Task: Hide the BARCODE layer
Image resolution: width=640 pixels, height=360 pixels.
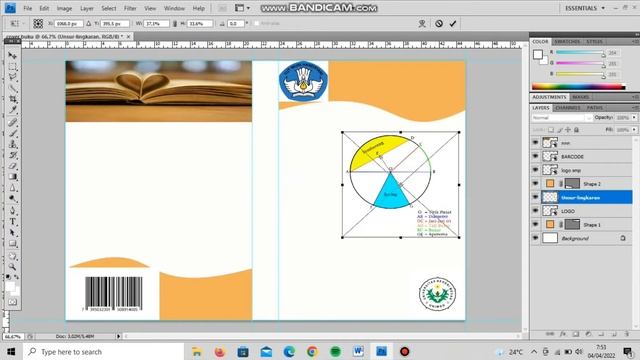Action: point(536,156)
